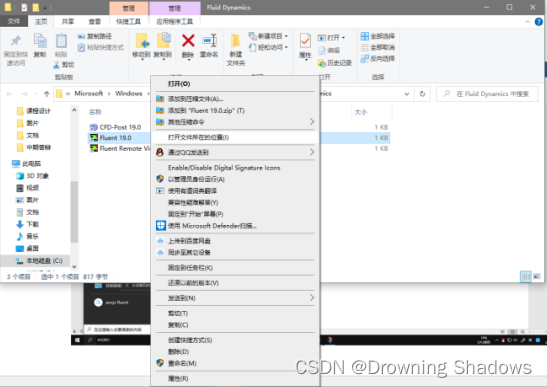Select the CFD-Post 19.0 file

coord(120,127)
